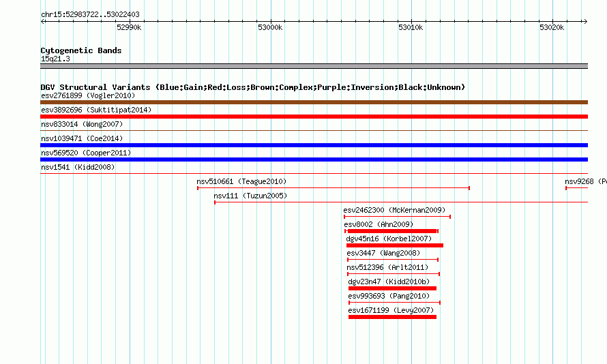Click the gray 15q21.3 cytogenetic band bar
Viewport: 607px width, 364px height.
314,66
